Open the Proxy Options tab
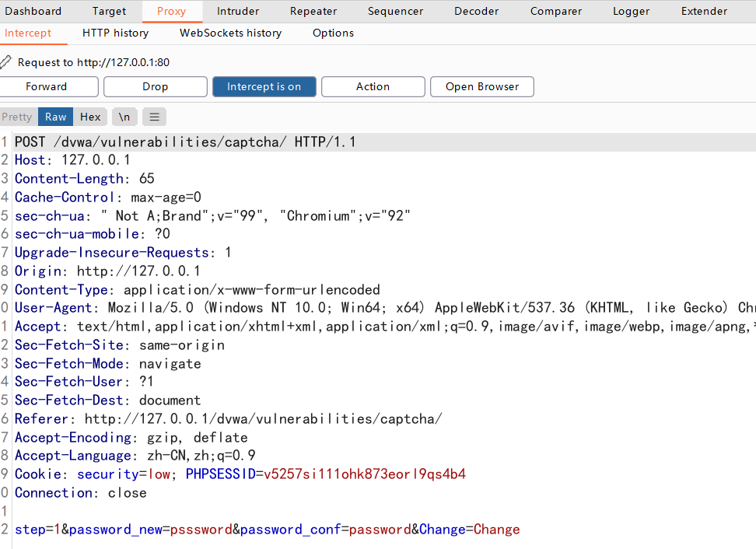Screen dimensions: 756x549 pyautogui.click(x=333, y=33)
